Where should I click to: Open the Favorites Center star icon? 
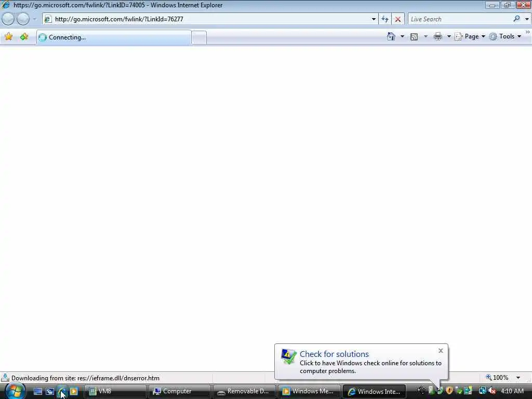[x=9, y=37]
